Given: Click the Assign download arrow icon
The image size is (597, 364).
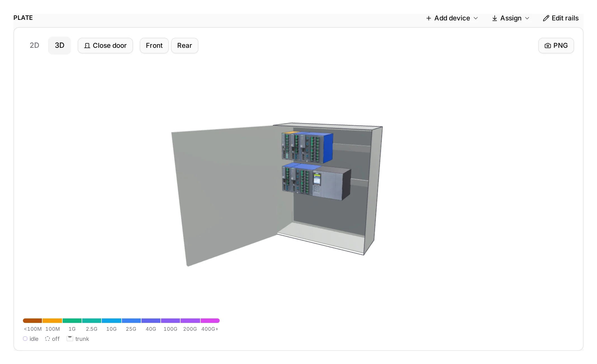Looking at the screenshot, I should tap(494, 18).
